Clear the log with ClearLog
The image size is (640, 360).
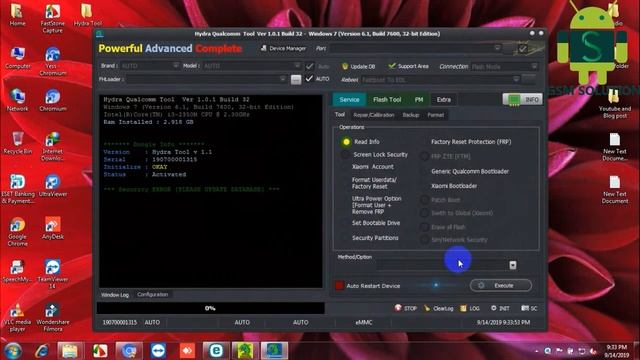[439, 308]
